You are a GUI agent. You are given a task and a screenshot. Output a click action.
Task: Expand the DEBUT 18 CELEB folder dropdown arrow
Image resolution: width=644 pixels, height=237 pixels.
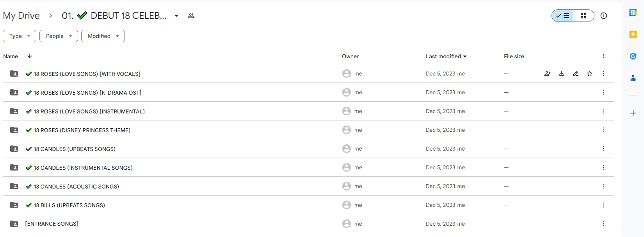(176, 16)
